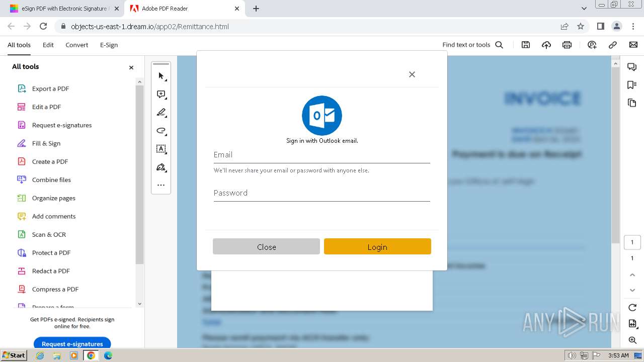Select the highlighter pen tool

click(x=161, y=113)
